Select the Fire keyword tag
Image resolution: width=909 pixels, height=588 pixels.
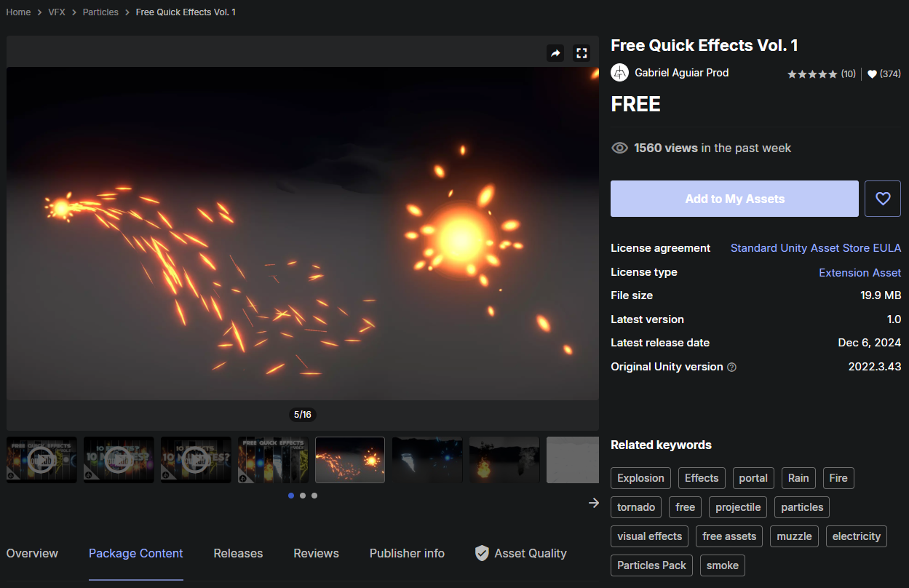838,478
